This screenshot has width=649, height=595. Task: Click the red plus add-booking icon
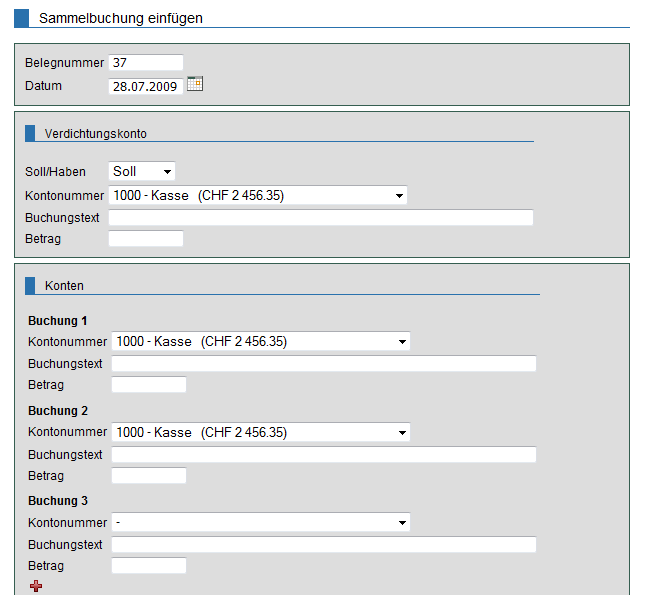(x=36, y=586)
